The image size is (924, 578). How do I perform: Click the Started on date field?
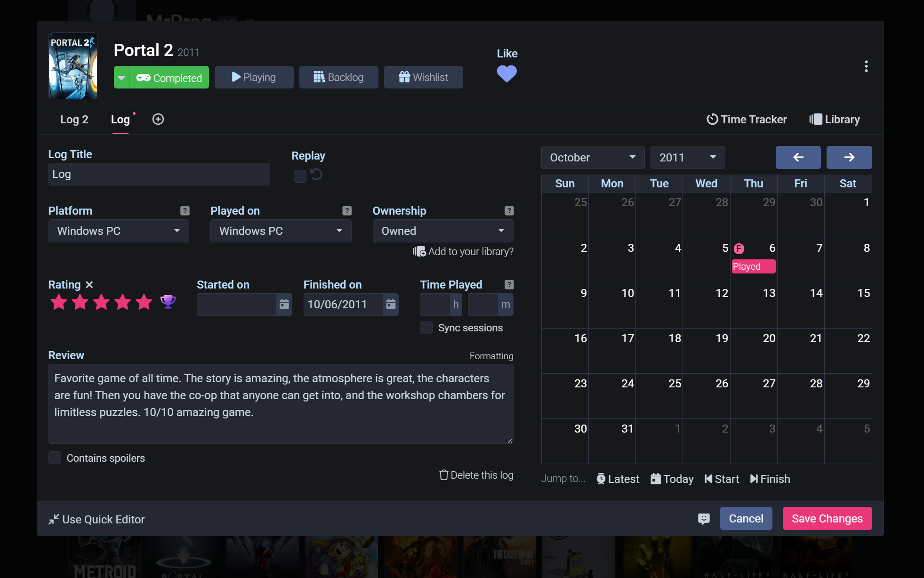[x=236, y=305]
